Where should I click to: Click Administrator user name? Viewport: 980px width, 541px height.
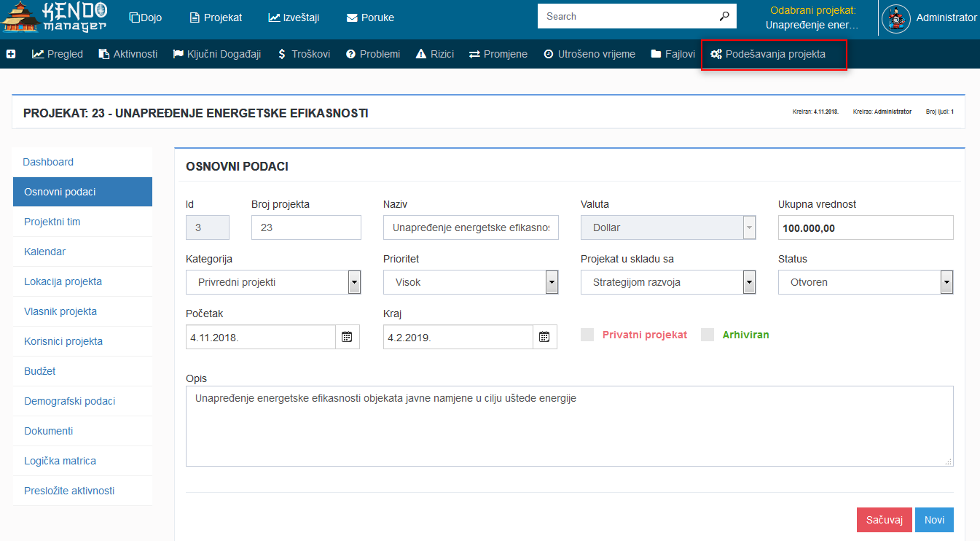946,17
